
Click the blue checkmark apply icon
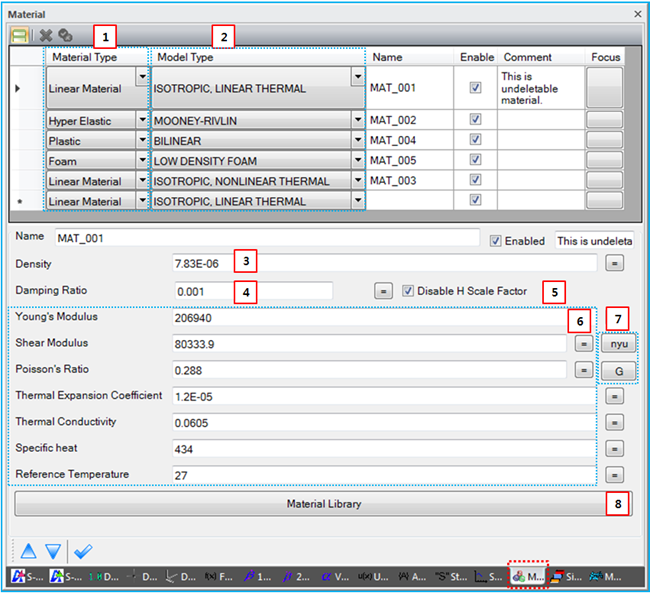[83, 551]
